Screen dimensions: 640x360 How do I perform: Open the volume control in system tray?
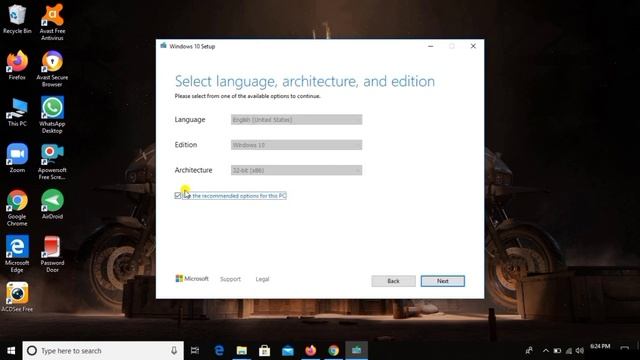[580, 351]
